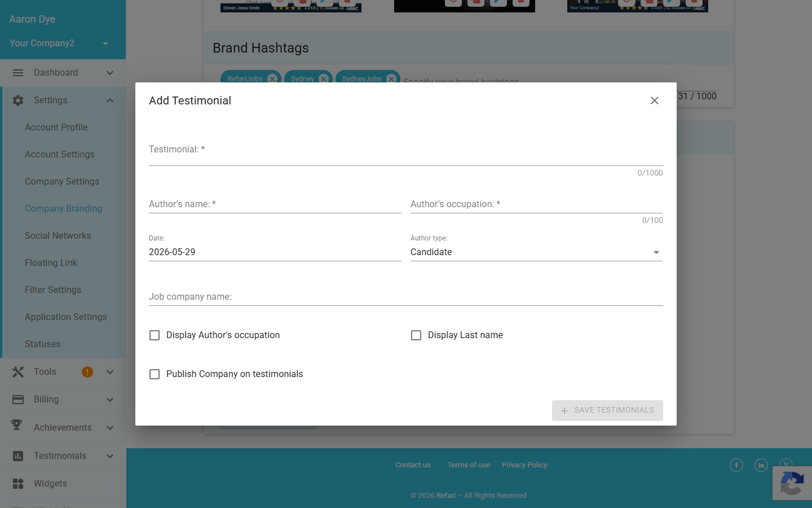Click the Privacy Policy link

524,465
